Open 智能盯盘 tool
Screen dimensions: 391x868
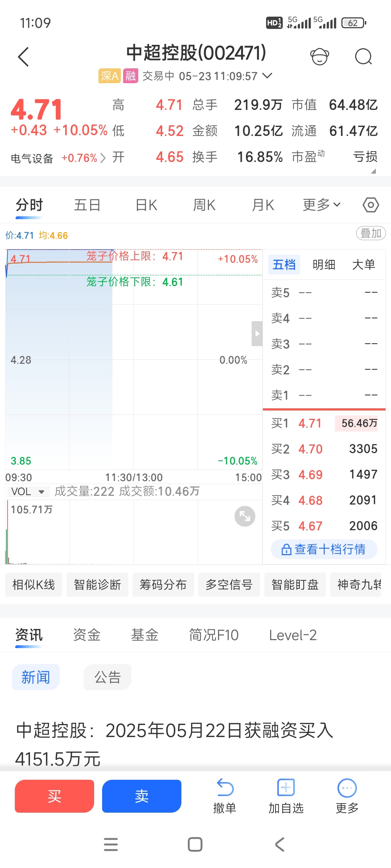[x=295, y=584]
